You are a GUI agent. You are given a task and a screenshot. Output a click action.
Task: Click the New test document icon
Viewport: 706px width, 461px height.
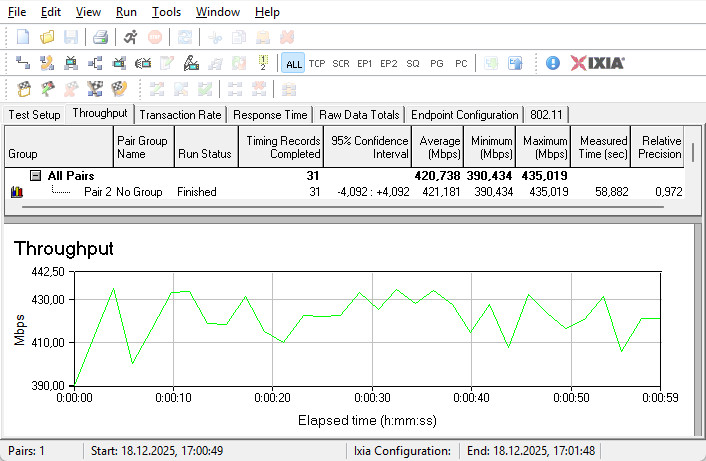click(23, 37)
